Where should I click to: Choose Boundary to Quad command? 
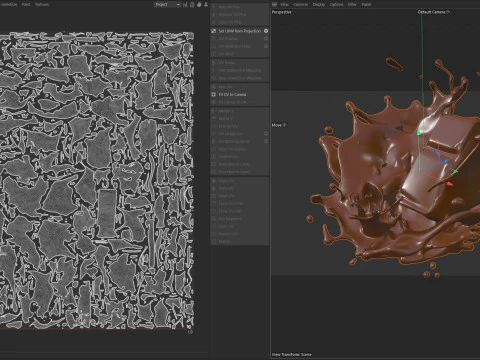234,172
